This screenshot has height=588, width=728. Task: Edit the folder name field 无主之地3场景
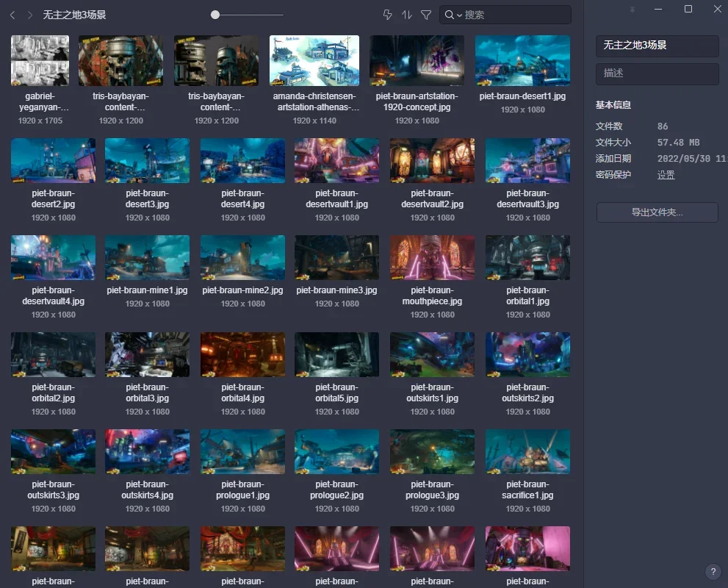coord(657,46)
